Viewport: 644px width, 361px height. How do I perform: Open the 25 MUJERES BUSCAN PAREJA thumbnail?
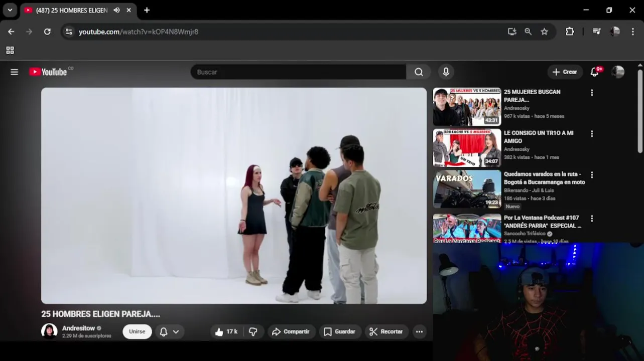(x=467, y=107)
